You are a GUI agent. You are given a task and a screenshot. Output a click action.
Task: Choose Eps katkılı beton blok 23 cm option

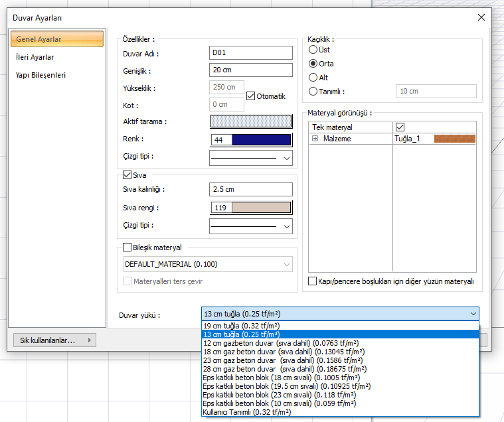340,395
